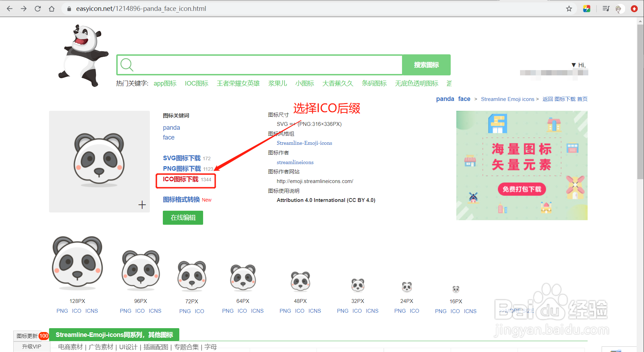Click 返回 图标下载 首页 breadcrumb link
Screen dimensions: 644x352
pyautogui.click(x=565, y=99)
